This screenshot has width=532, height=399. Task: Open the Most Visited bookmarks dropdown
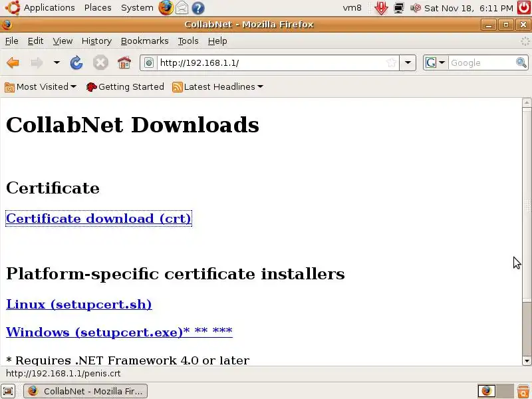[x=41, y=87]
